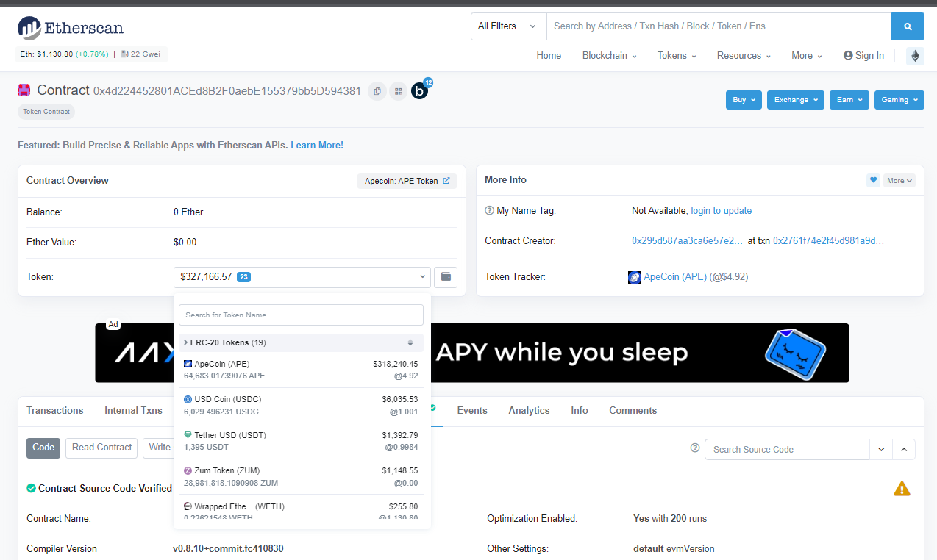Open contract creator address 0x295d587aa3ca6e57e2...
The image size is (937, 560).
[688, 241]
